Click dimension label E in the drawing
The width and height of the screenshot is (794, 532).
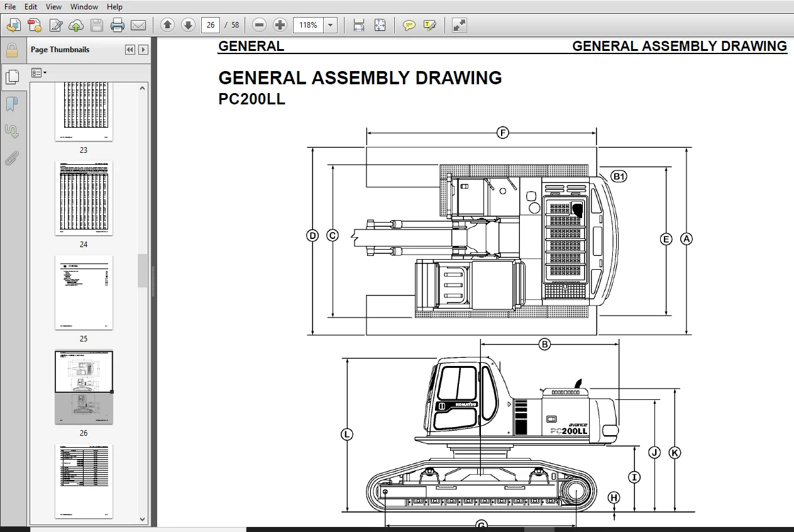(x=666, y=239)
